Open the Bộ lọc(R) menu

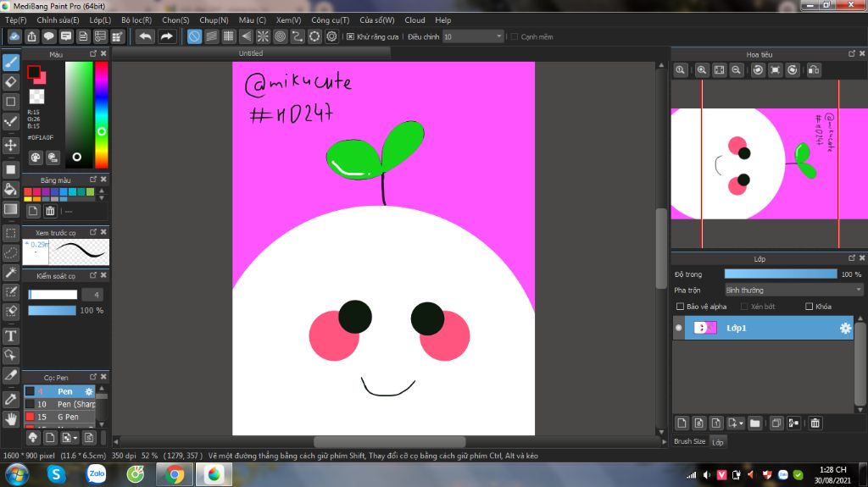[136, 19]
